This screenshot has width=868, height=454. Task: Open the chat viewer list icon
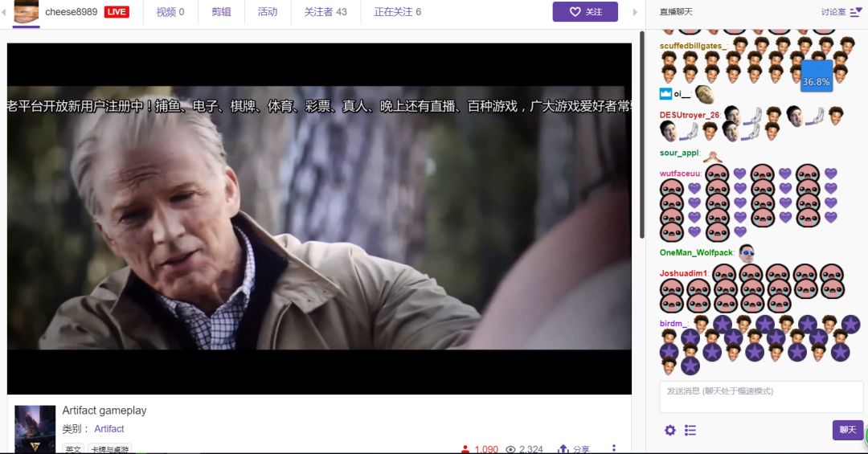click(690, 430)
